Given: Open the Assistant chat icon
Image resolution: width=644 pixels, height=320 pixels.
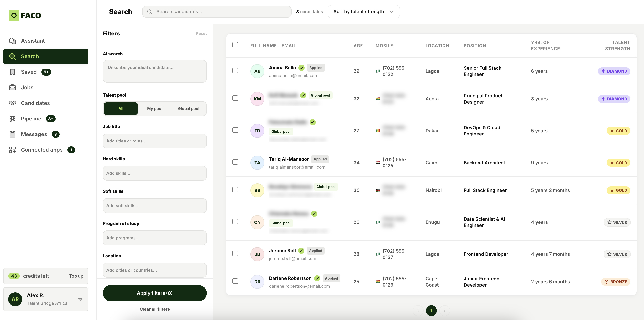Looking at the screenshot, I should (x=12, y=41).
